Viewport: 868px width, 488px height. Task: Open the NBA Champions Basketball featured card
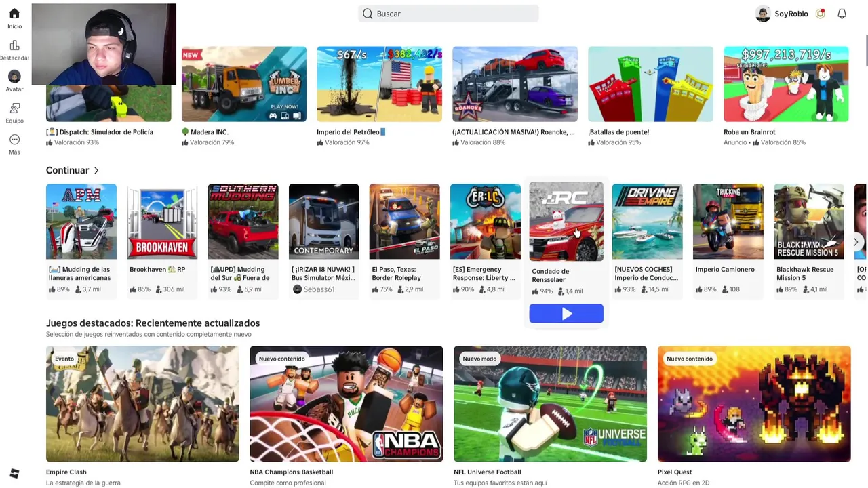click(347, 404)
